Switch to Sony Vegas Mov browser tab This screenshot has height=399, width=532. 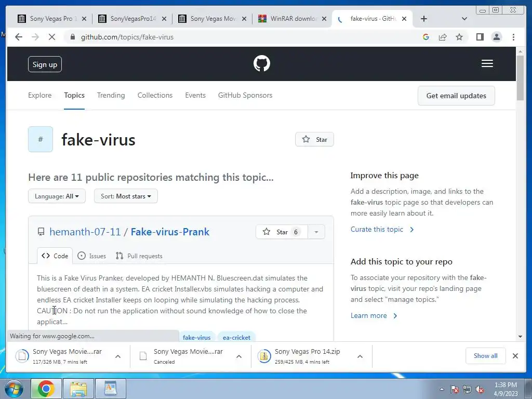click(x=212, y=19)
